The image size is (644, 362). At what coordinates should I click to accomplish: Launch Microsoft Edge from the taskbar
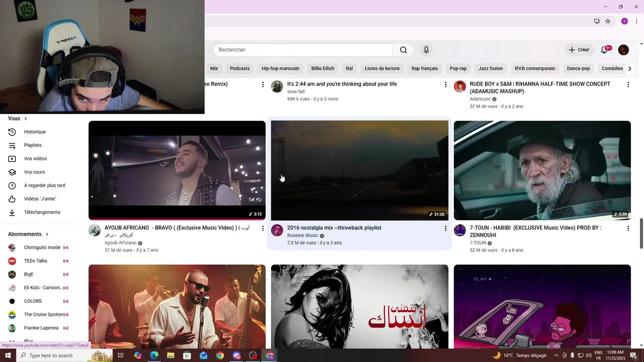pyautogui.click(x=154, y=355)
